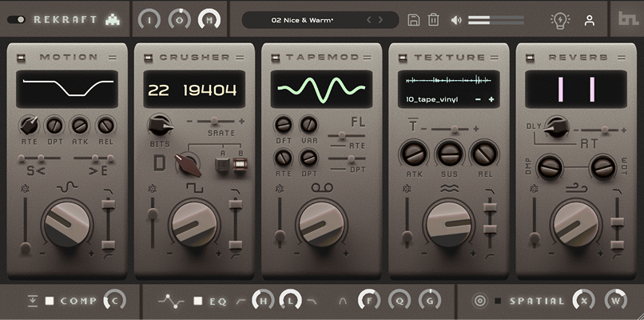Click the Motion RTE knob
Viewport: 644px width, 320px height.
pos(29,126)
